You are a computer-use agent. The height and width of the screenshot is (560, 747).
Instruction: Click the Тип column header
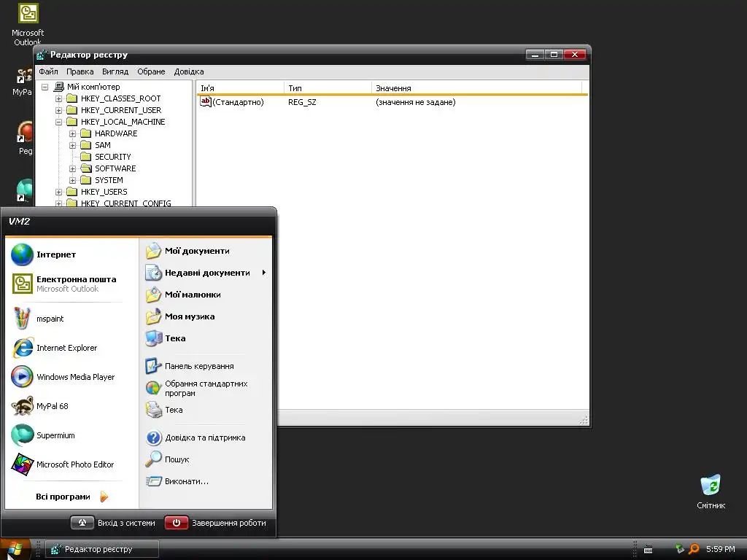(x=328, y=88)
